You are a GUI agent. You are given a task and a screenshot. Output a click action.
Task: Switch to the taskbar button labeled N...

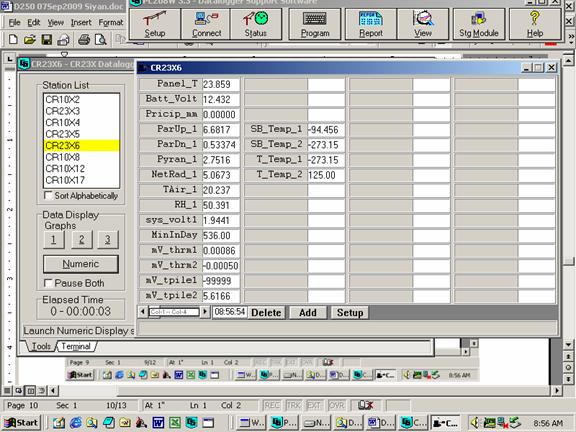click(317, 423)
